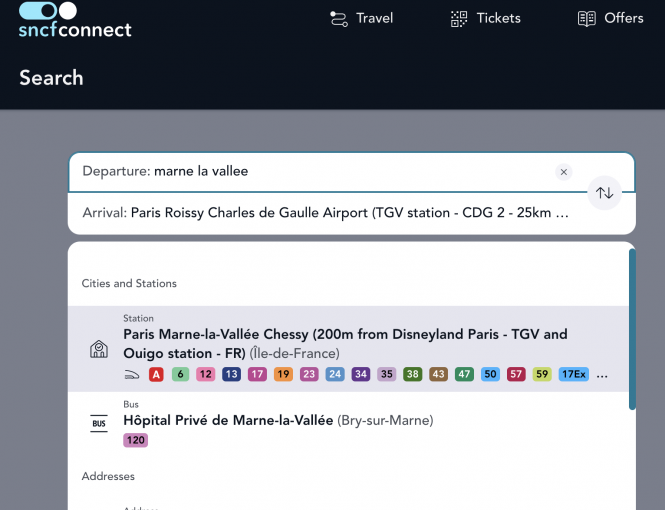Select Hôpital Privé de Marne-la-Vallée bus stop
This screenshot has height=510, width=665.
coord(348,422)
